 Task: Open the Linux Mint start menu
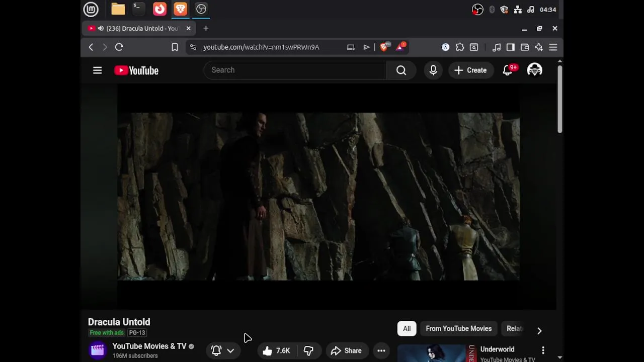click(91, 9)
